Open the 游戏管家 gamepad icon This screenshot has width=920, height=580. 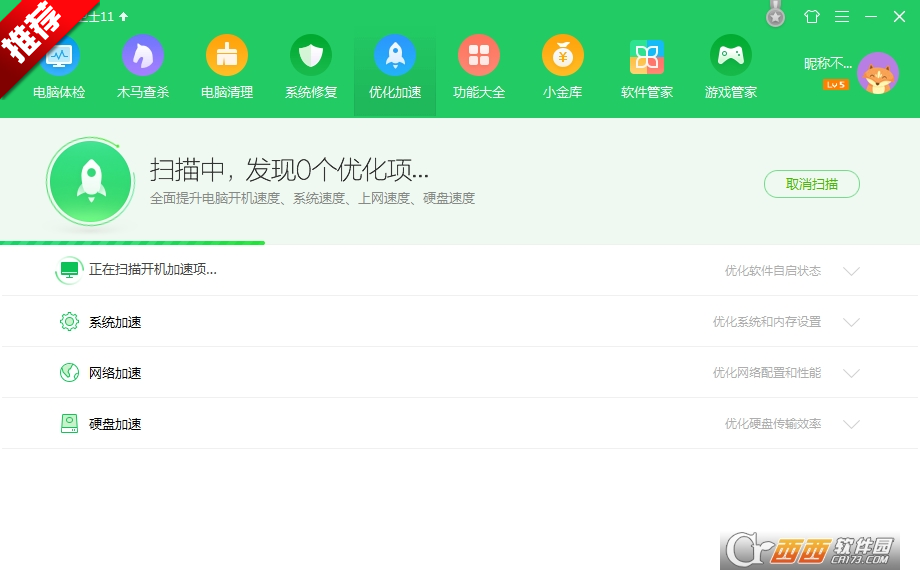click(730, 56)
